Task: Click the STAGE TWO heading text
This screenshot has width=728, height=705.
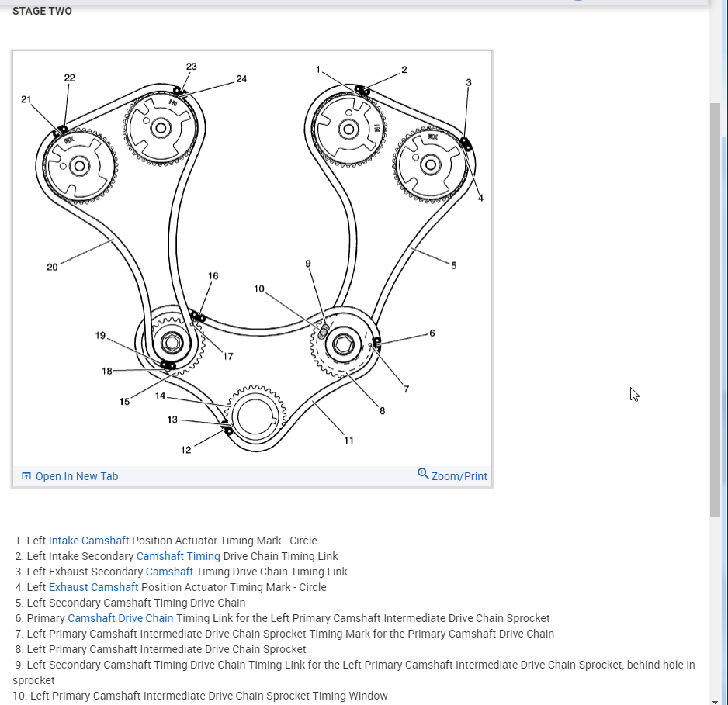Action: click(42, 11)
